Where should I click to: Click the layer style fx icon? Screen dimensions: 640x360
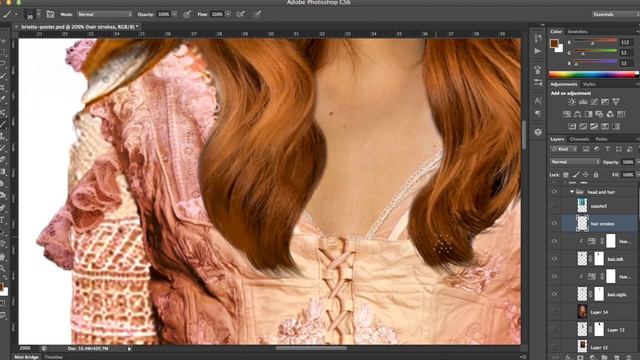coord(569,358)
